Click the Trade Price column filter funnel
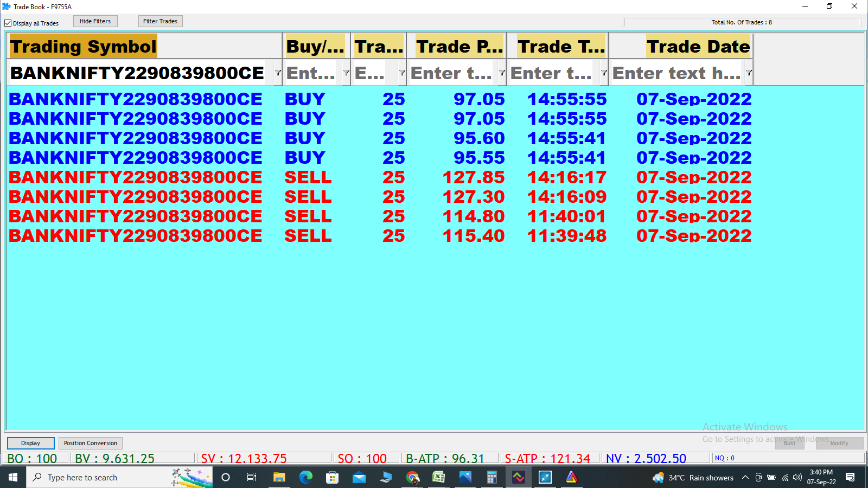The image size is (868, 488). tap(502, 73)
